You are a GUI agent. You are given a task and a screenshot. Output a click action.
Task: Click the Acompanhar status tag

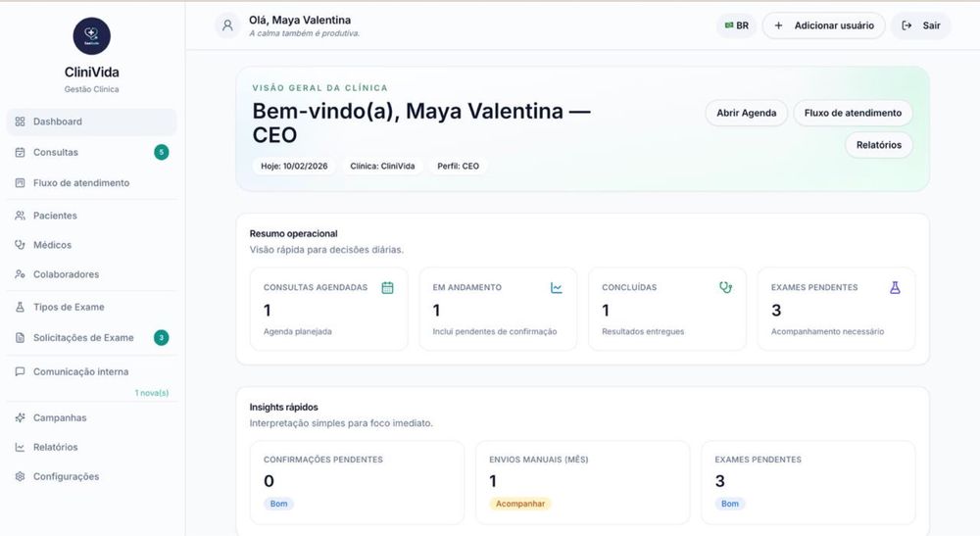[520, 504]
